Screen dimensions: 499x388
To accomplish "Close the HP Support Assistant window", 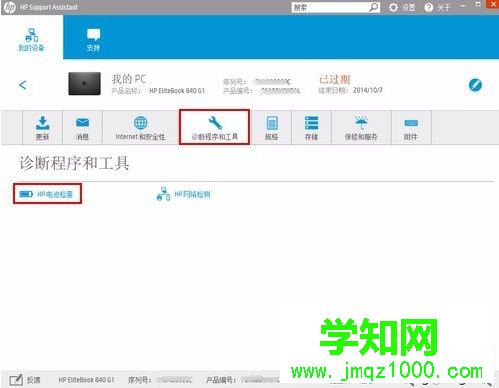I will click(493, 4).
